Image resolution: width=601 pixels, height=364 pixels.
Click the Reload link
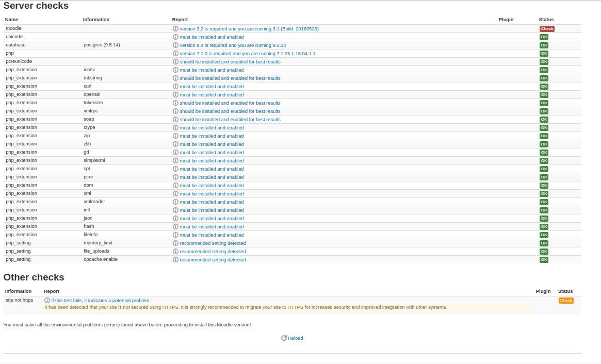pos(296,338)
